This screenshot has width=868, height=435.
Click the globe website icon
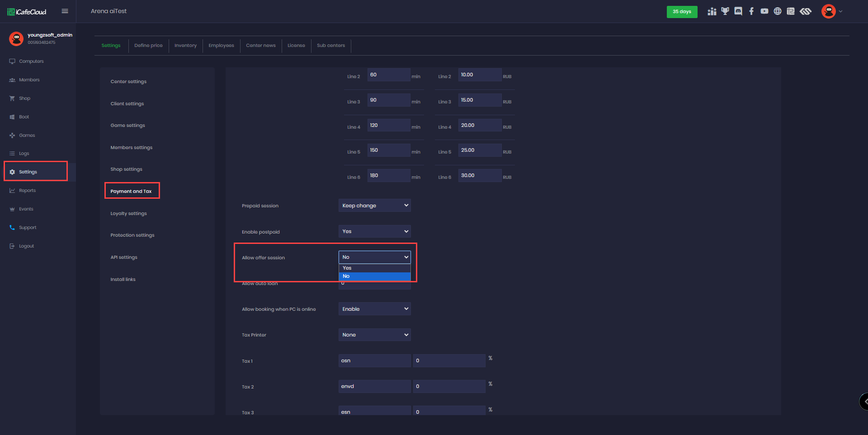click(x=778, y=11)
